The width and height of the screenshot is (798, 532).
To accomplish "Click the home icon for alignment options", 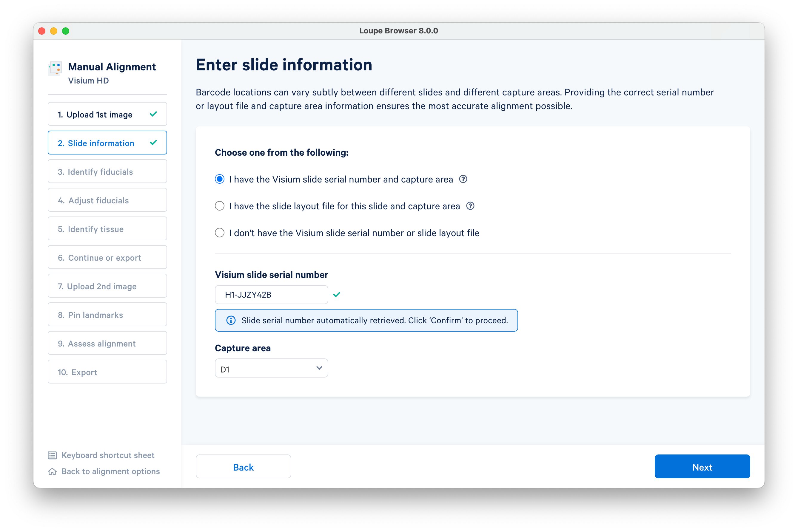I will click(52, 471).
